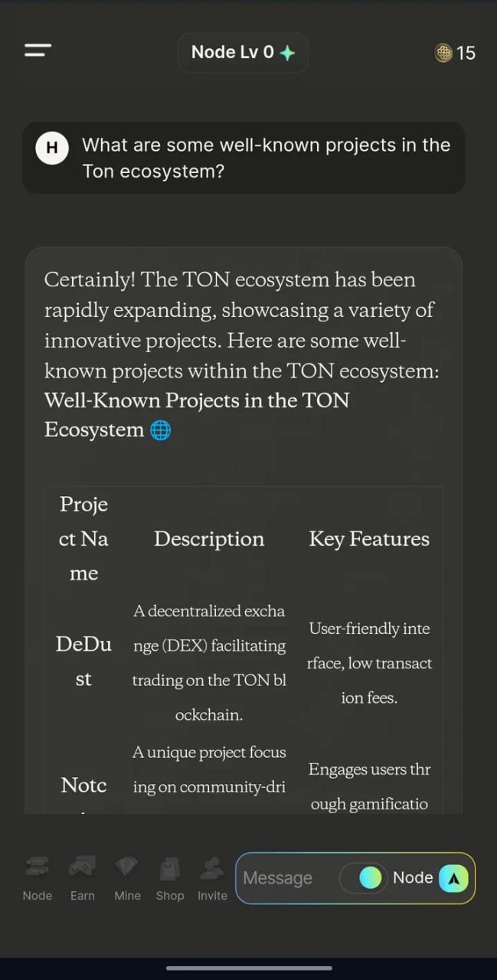Viewport: 497px width, 980px height.
Task: Open the Node section icon in bottom bar
Action: [37, 867]
